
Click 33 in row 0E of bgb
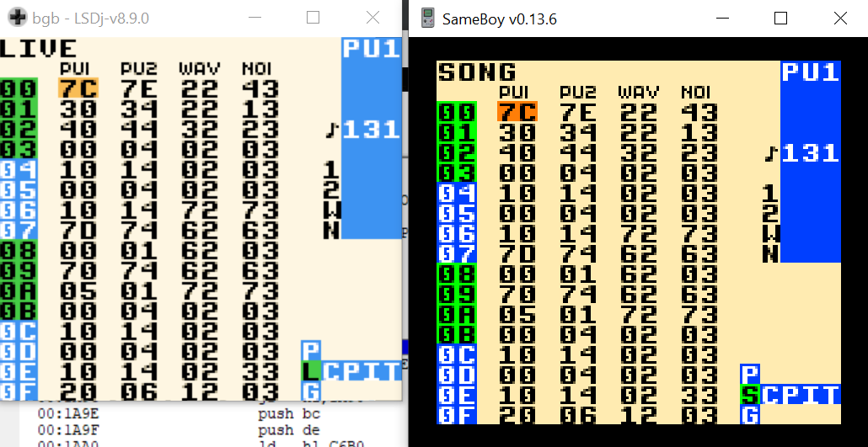pyautogui.click(x=260, y=371)
